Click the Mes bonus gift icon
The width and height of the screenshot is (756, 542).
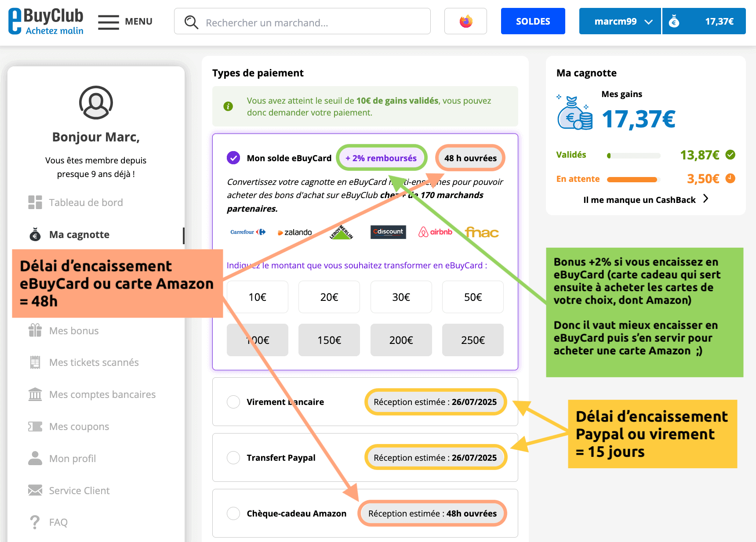35,330
